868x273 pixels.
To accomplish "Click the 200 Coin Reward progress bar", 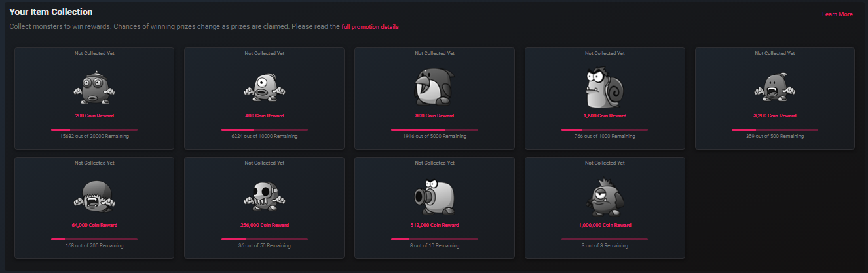I will 94,130.
